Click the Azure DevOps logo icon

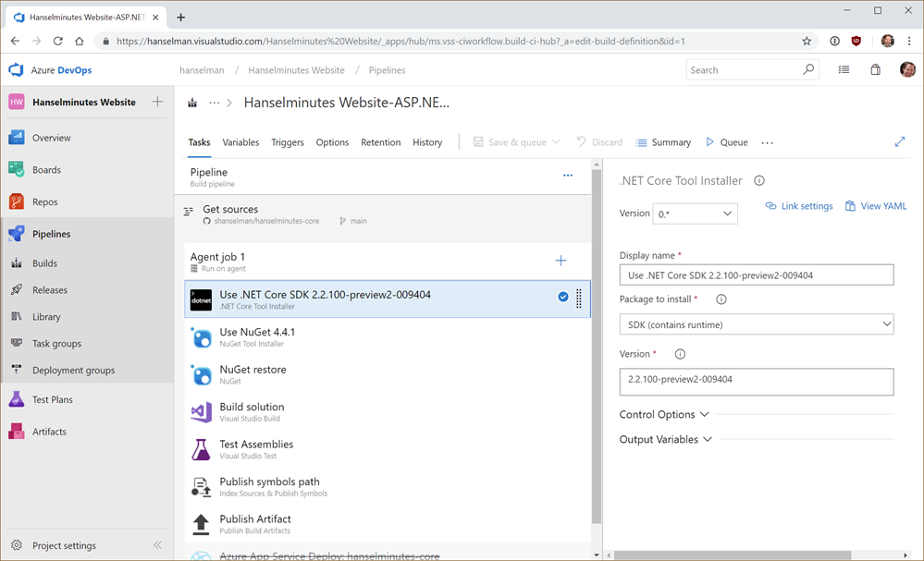(x=16, y=69)
